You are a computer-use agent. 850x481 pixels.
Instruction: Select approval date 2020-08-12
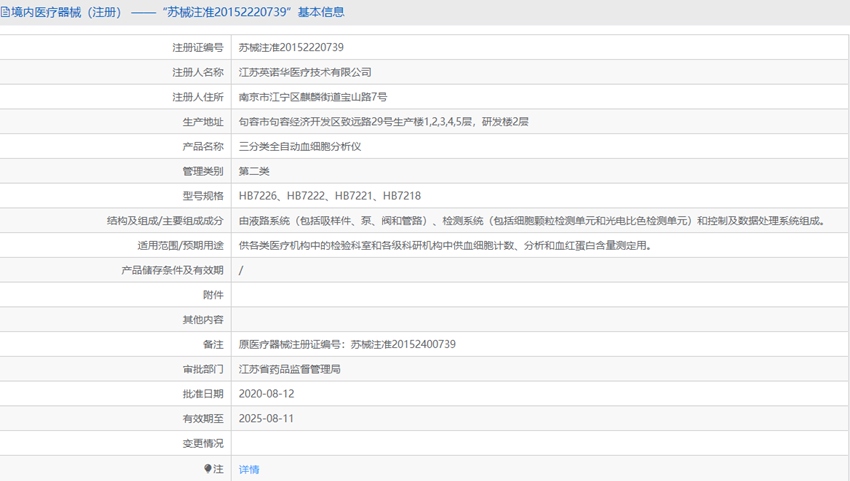266,394
